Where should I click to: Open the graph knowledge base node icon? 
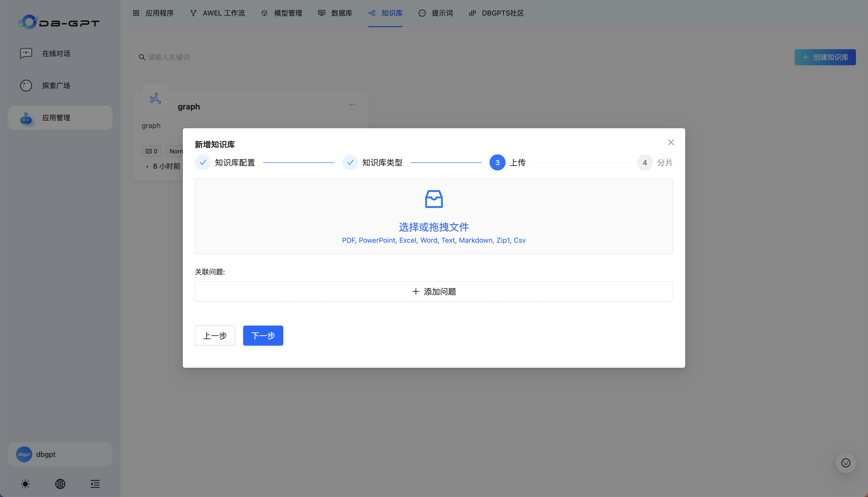pos(155,98)
